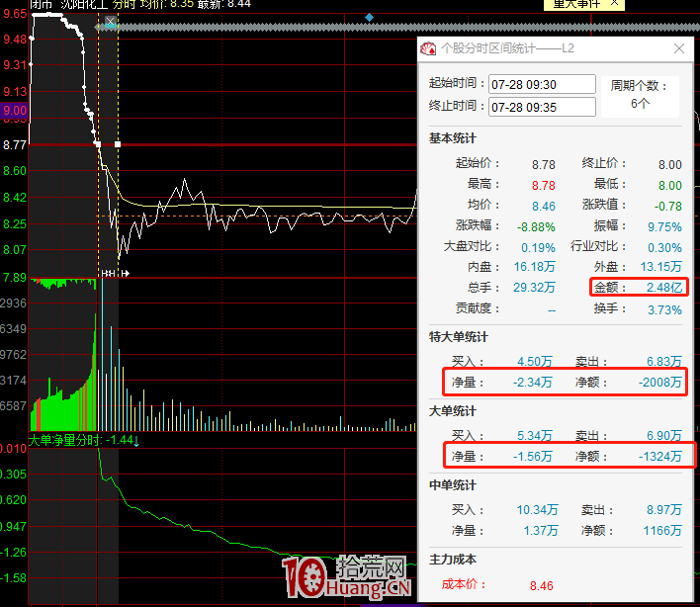Select the 行业对比 value 0.30%
Image resolution: width=700 pixels, height=607 pixels.
click(664, 248)
